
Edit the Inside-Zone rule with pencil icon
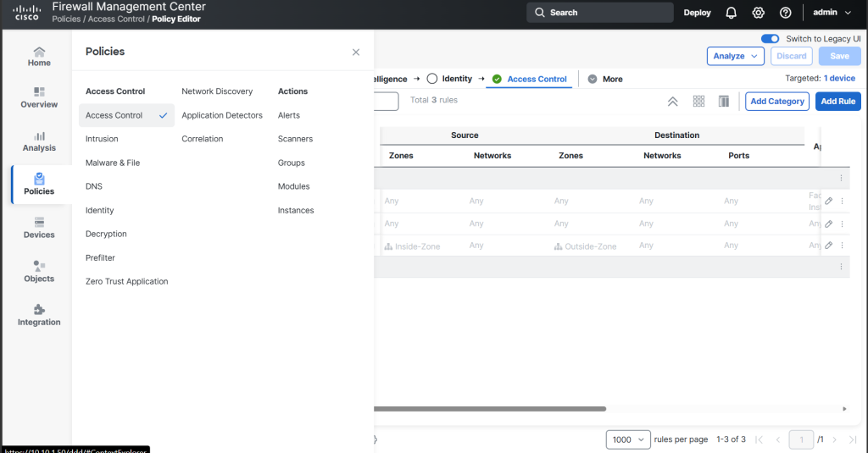pos(829,246)
